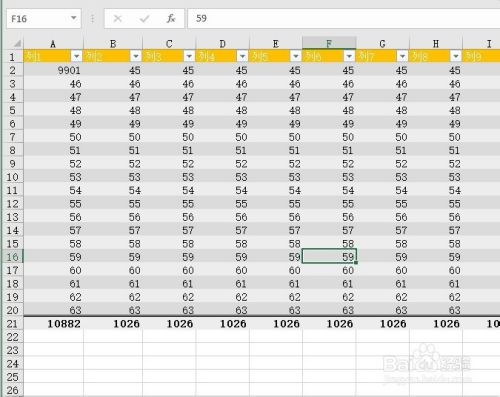Select column G header
The image size is (500, 397).
pyautogui.click(x=382, y=44)
